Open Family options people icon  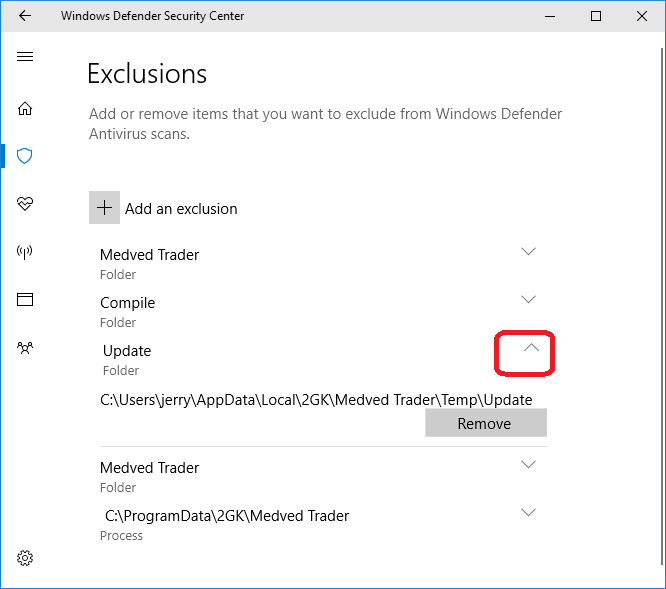click(x=25, y=348)
